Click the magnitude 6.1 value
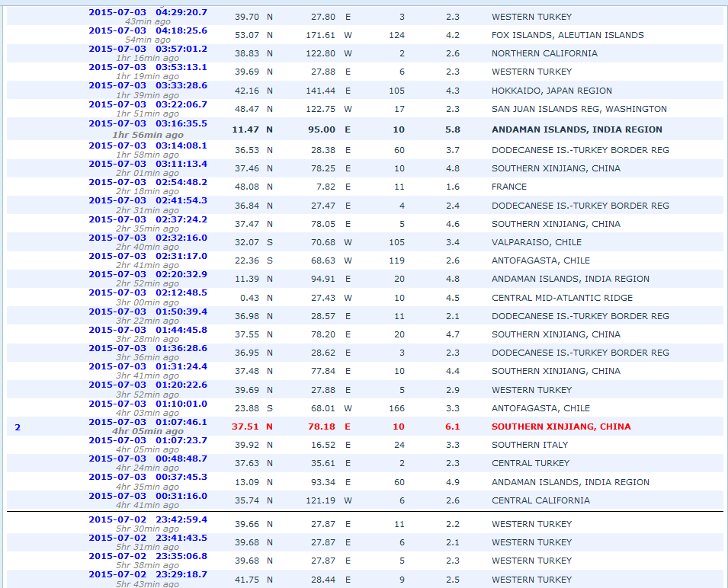 click(x=453, y=427)
